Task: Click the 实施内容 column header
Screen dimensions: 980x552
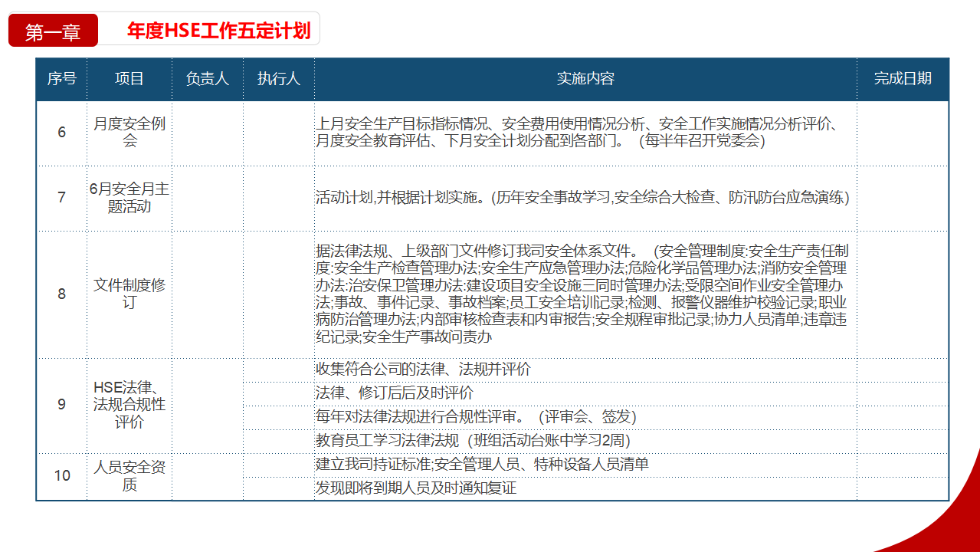Action: (585, 79)
